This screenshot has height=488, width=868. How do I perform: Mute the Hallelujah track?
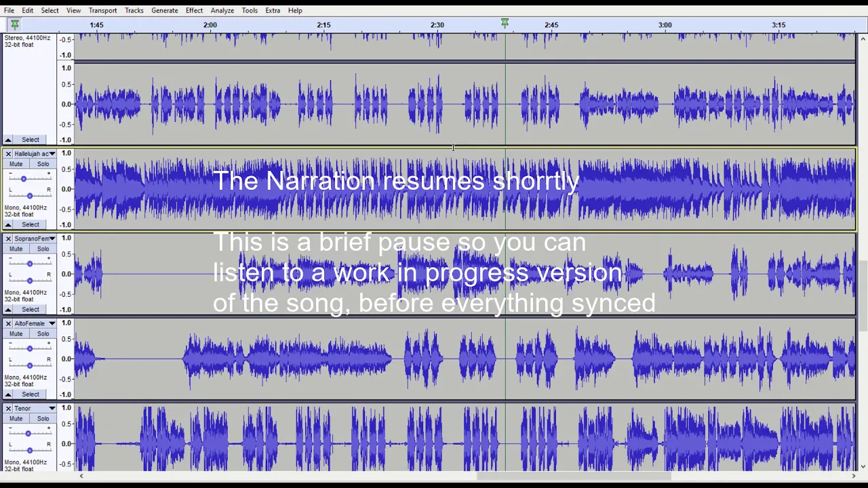pos(16,164)
